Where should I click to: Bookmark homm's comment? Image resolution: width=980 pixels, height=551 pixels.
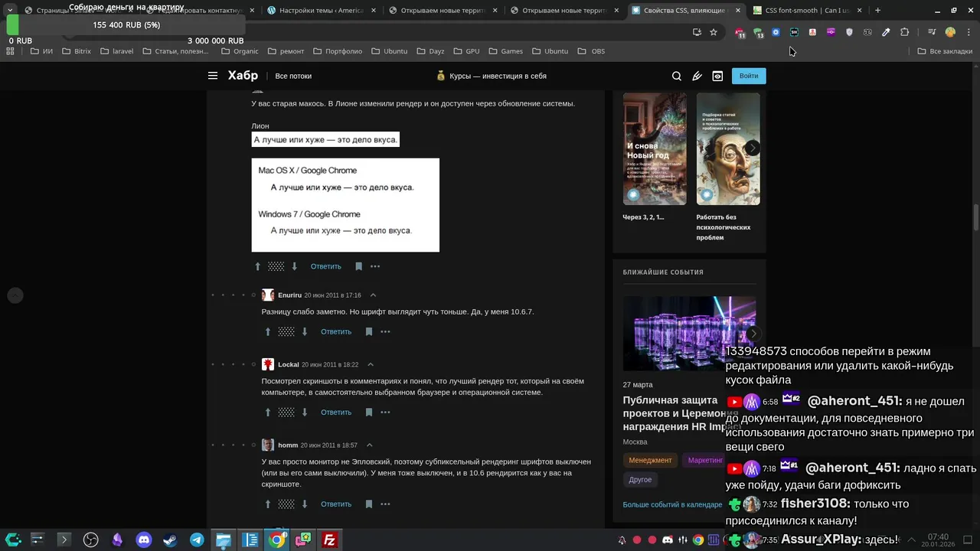pyautogui.click(x=369, y=504)
